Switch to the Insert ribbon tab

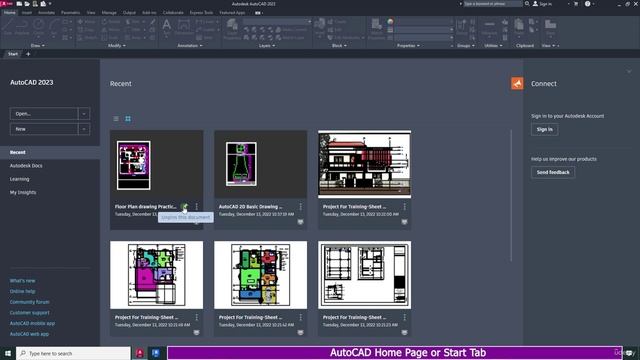coord(27,13)
